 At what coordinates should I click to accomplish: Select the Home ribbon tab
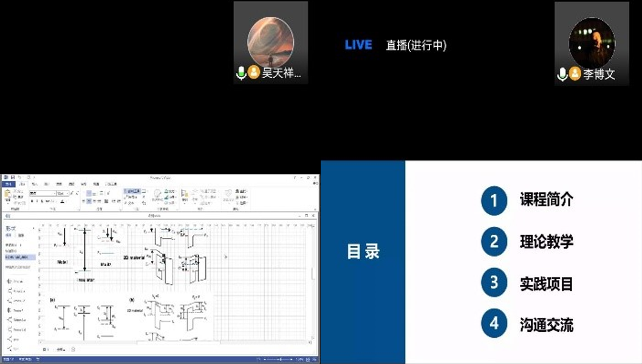click(22, 184)
